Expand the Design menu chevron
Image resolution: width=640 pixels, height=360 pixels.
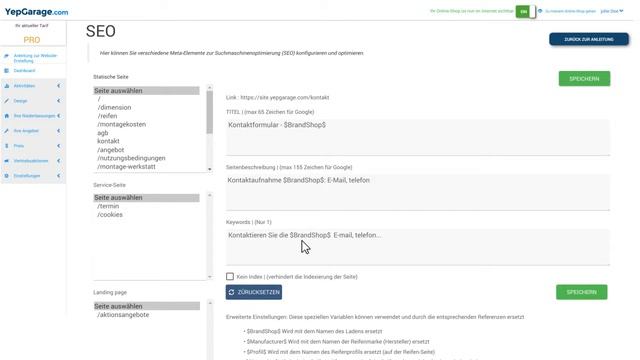[59, 101]
